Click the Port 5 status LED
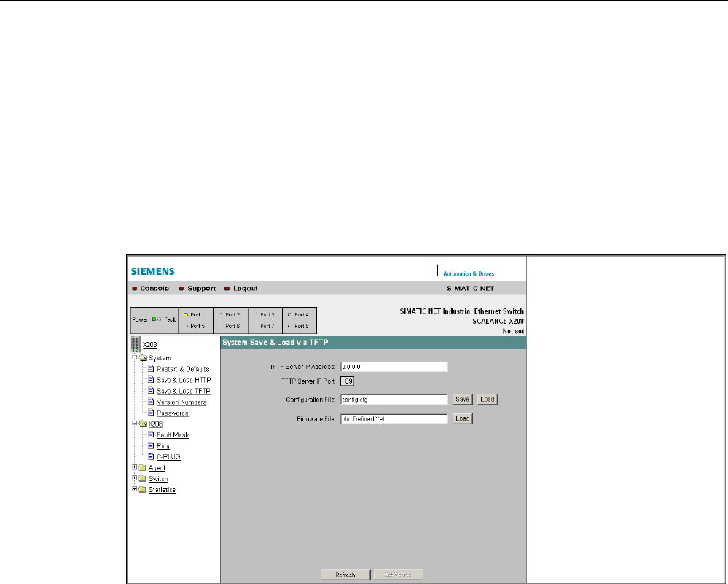 (186, 326)
